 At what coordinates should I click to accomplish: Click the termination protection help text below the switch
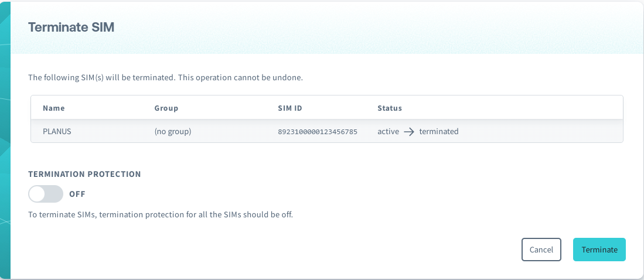[x=160, y=214]
